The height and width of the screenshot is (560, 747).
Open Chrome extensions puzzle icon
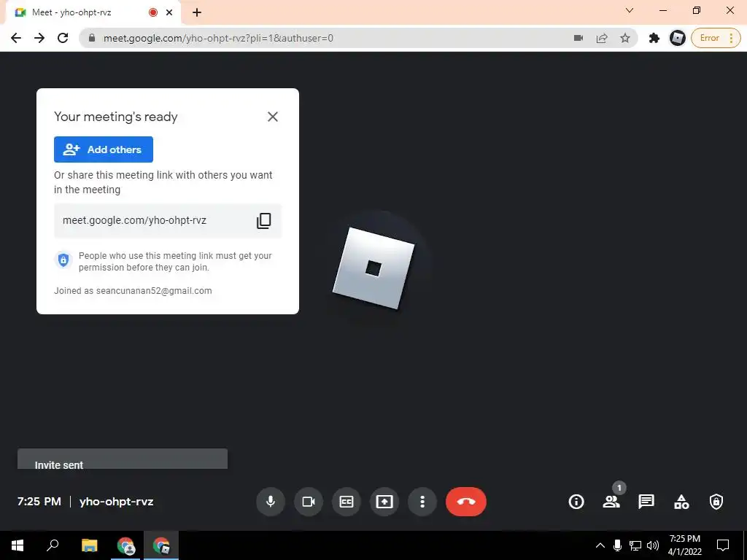[x=654, y=38]
